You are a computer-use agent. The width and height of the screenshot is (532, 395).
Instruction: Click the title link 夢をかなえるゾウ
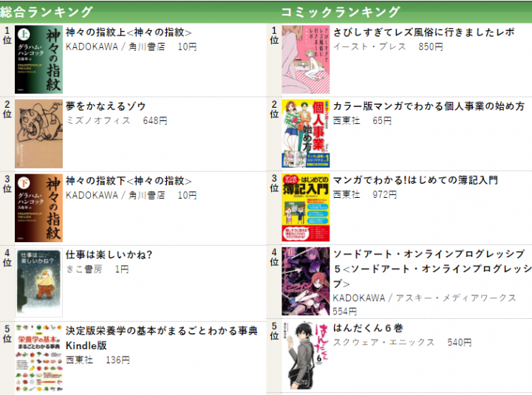pos(106,106)
